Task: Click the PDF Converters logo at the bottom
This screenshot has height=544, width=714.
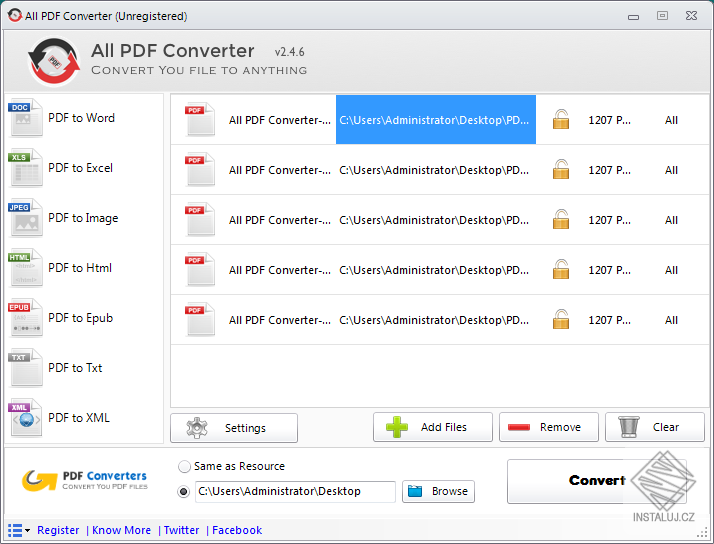Action: (x=85, y=481)
